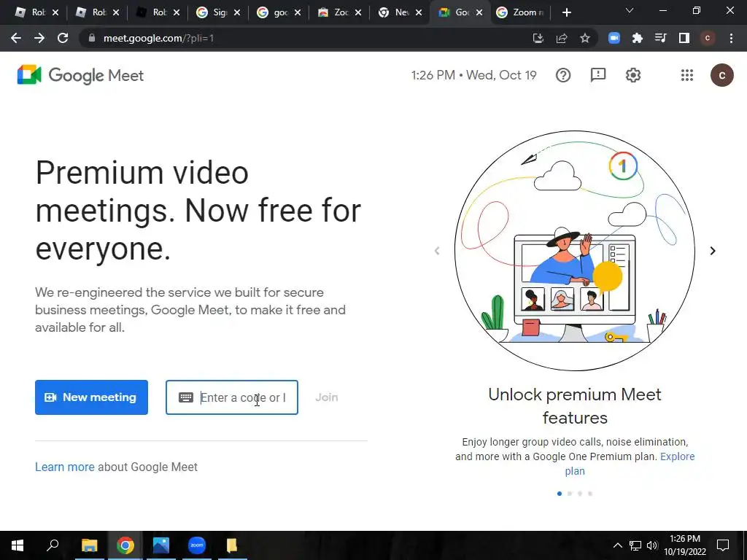The height and width of the screenshot is (560, 747).
Task: Open the Extensions puzzle icon
Action: (x=638, y=38)
